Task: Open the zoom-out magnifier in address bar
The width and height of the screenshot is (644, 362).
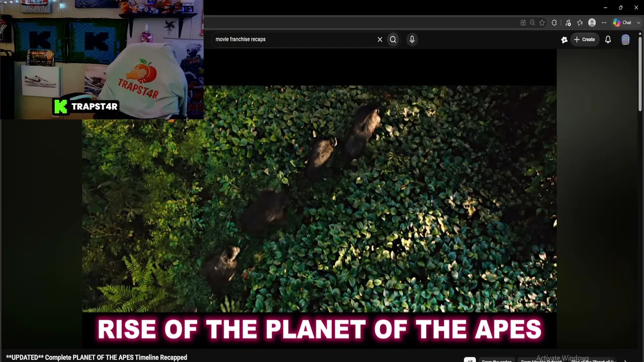Action: [x=532, y=23]
